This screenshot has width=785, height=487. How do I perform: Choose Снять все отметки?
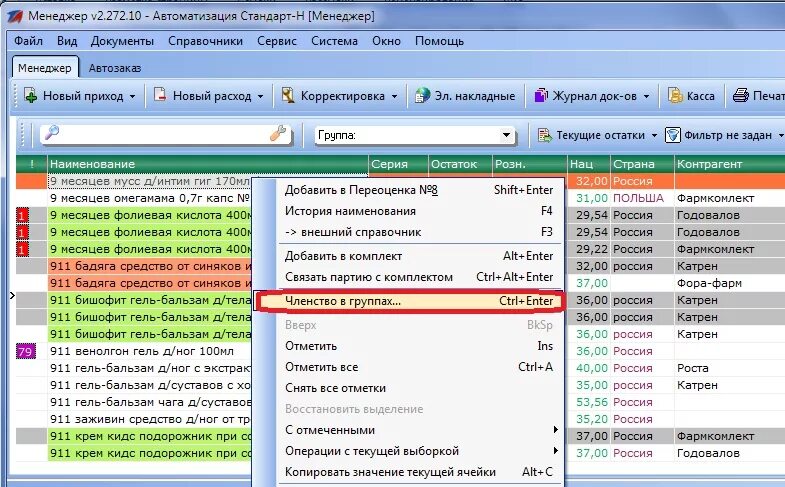pos(419,388)
